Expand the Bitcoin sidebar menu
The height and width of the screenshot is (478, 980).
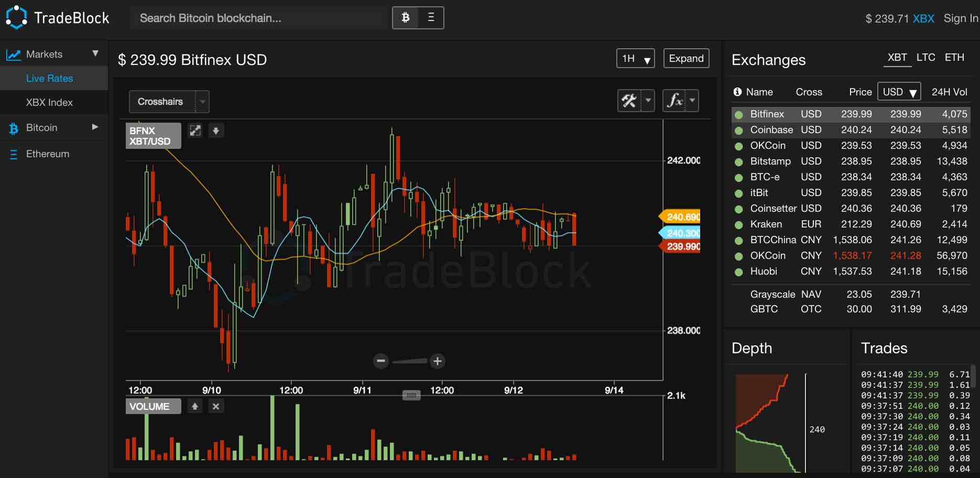[95, 127]
